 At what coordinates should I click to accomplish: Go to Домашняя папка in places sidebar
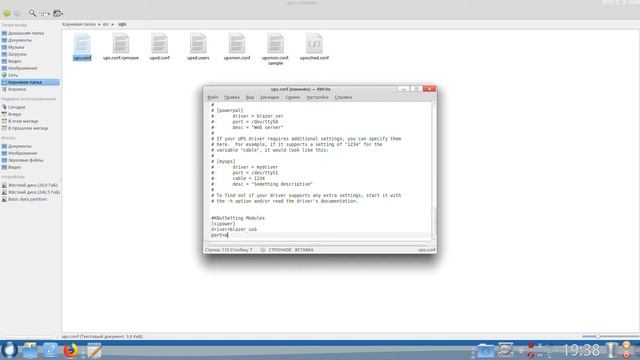(25, 33)
